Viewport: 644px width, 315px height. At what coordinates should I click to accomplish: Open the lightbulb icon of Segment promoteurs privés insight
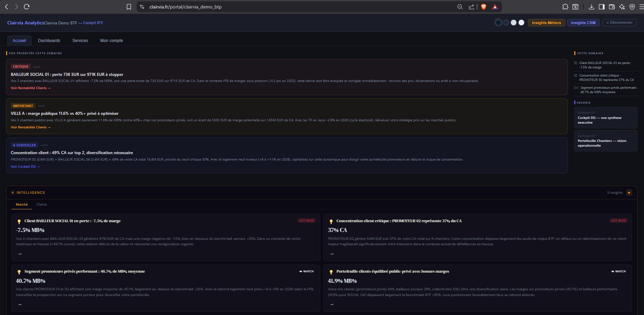point(19,272)
